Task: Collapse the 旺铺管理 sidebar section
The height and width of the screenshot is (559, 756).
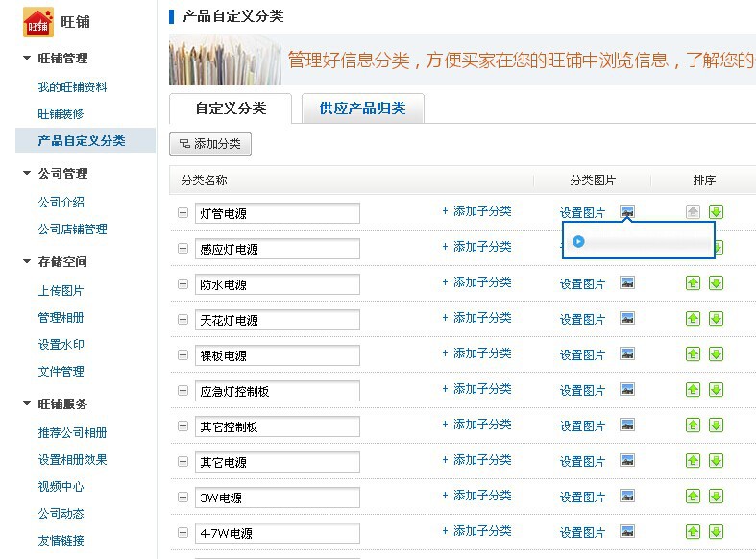Action: tap(27, 59)
